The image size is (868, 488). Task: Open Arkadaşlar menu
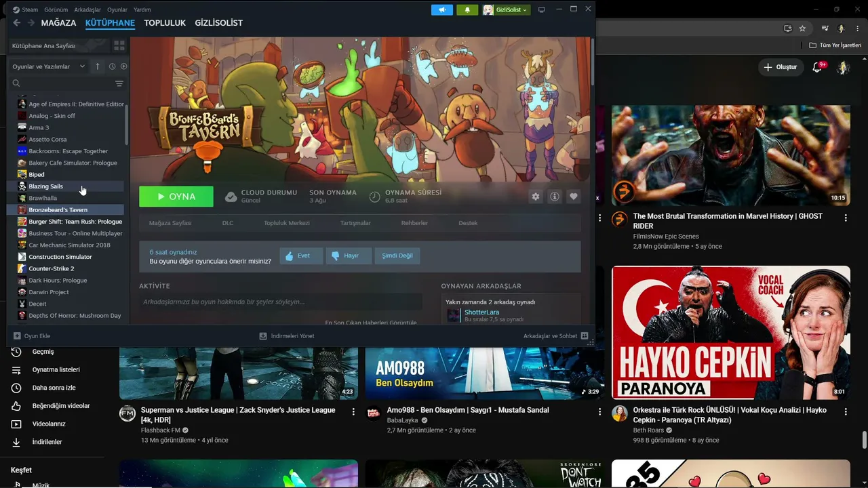click(87, 9)
